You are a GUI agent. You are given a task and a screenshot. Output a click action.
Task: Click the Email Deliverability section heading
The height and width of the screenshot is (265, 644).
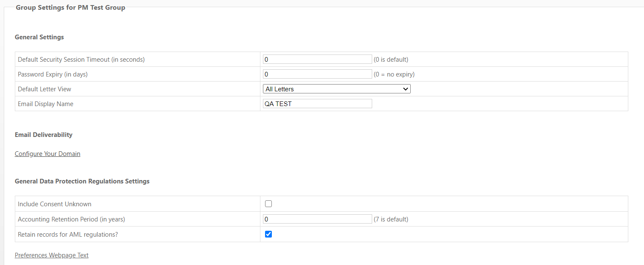[44, 135]
